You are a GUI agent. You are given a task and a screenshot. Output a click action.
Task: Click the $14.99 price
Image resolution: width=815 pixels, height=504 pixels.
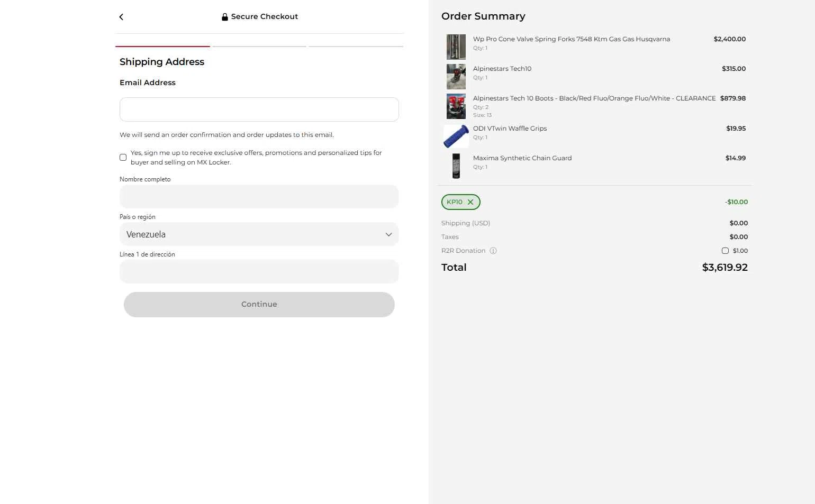[x=736, y=158]
